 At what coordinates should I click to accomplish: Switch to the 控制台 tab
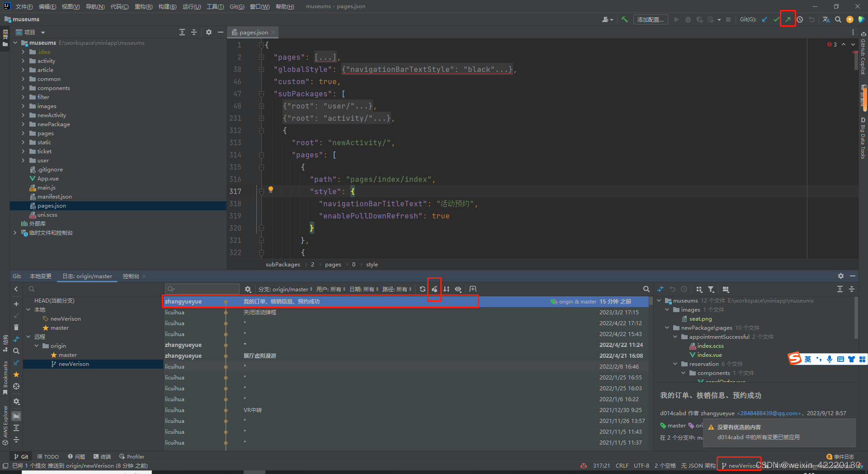pyautogui.click(x=131, y=276)
